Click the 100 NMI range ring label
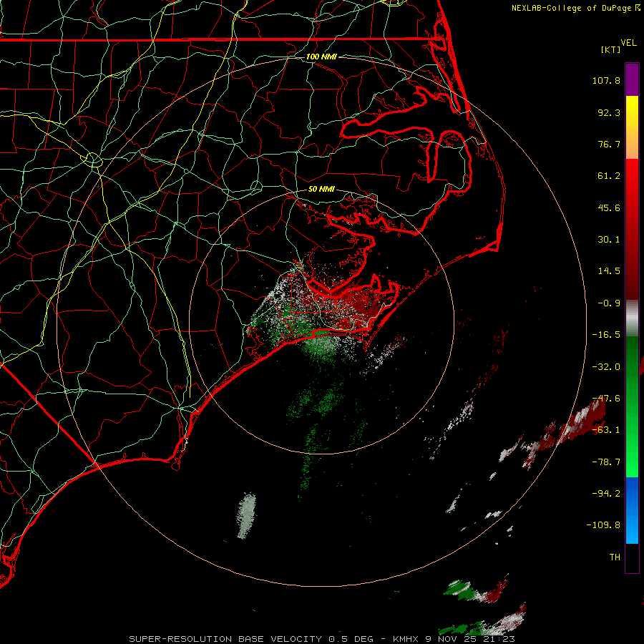The image size is (644, 644). pos(321,57)
